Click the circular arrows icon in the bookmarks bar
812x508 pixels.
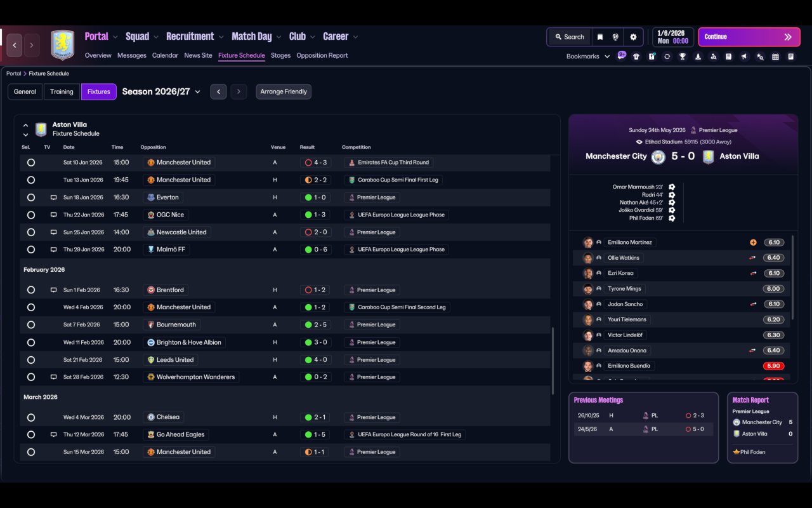[667, 57]
